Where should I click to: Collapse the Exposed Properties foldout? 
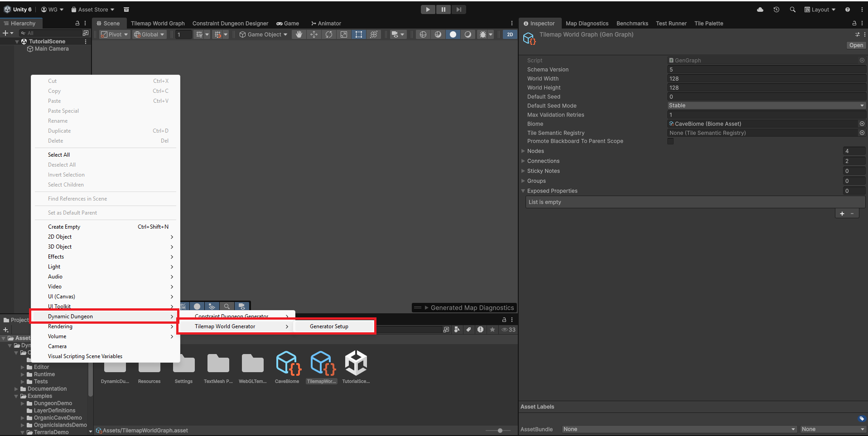click(x=523, y=191)
